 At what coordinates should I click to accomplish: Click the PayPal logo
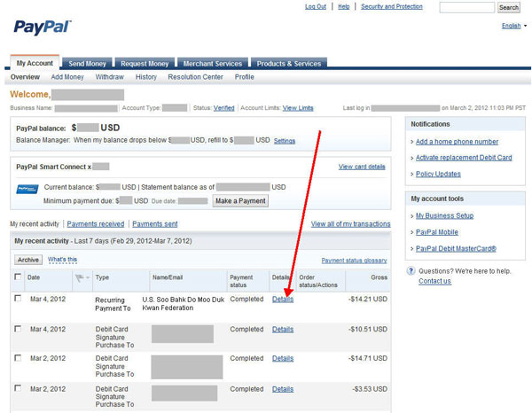coord(43,27)
